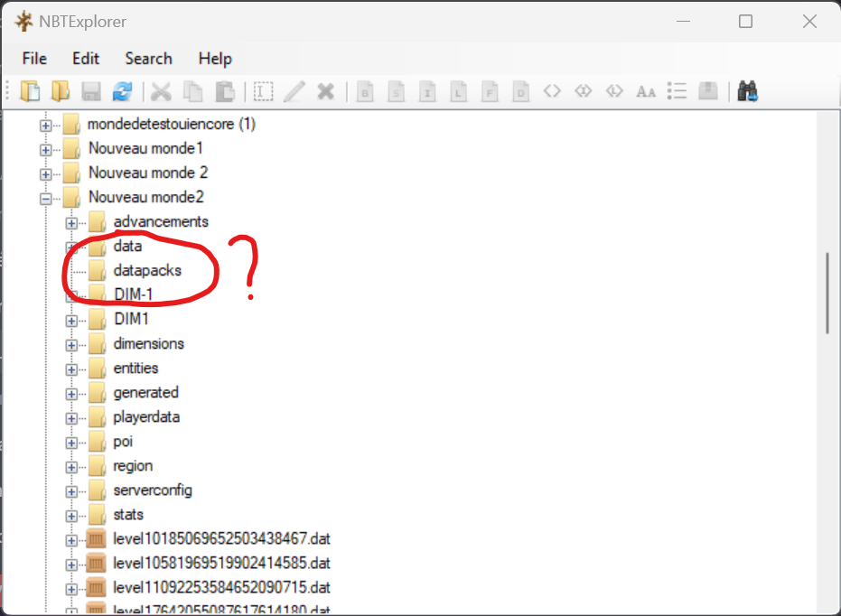Expand the mondedetestouiencore (1) node
Viewport: 841px width, 616px height.
[x=45, y=126]
